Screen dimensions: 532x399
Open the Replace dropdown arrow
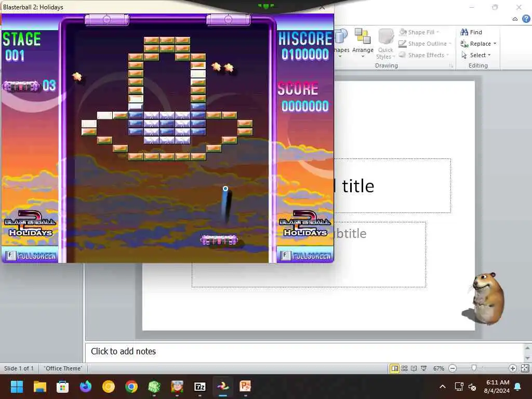click(495, 44)
